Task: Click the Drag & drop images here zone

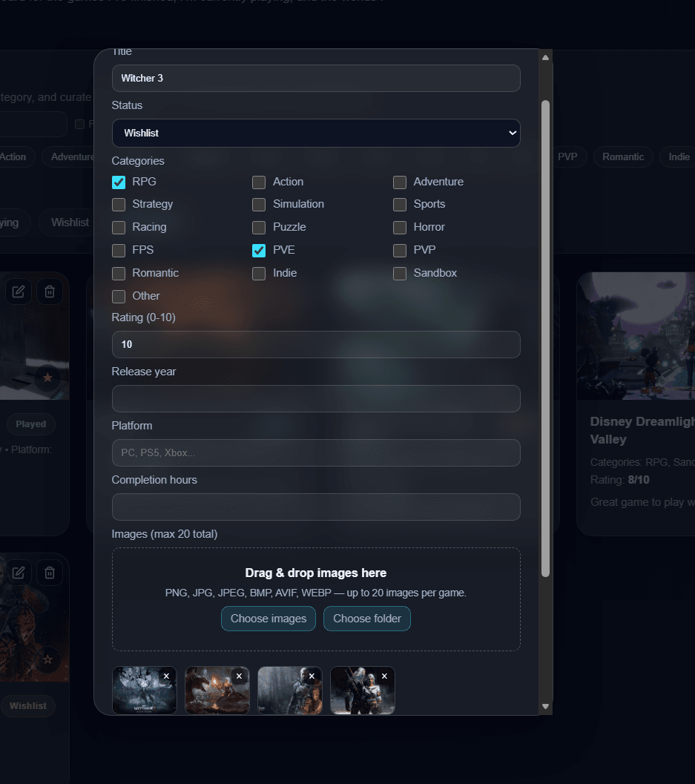Action: tap(316, 599)
